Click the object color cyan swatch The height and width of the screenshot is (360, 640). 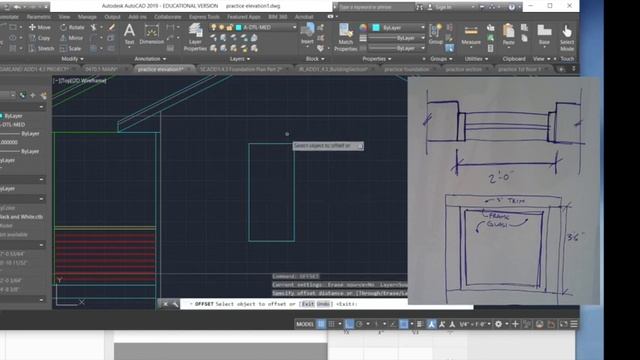coord(376,27)
